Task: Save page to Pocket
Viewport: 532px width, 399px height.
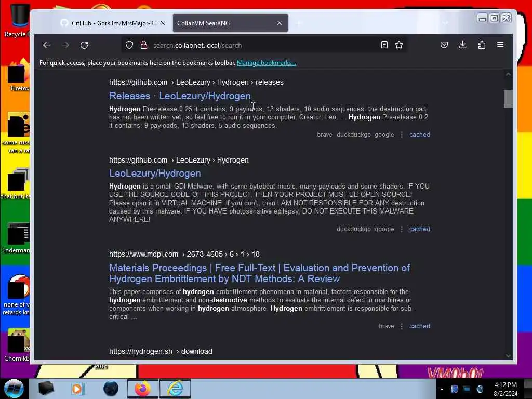Action: point(444,45)
